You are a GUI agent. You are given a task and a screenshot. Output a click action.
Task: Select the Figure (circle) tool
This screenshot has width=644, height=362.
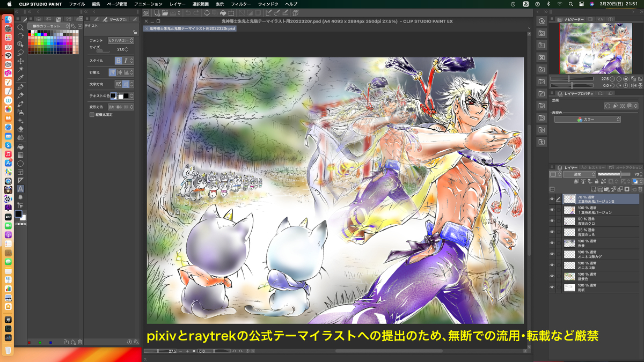tap(20, 163)
